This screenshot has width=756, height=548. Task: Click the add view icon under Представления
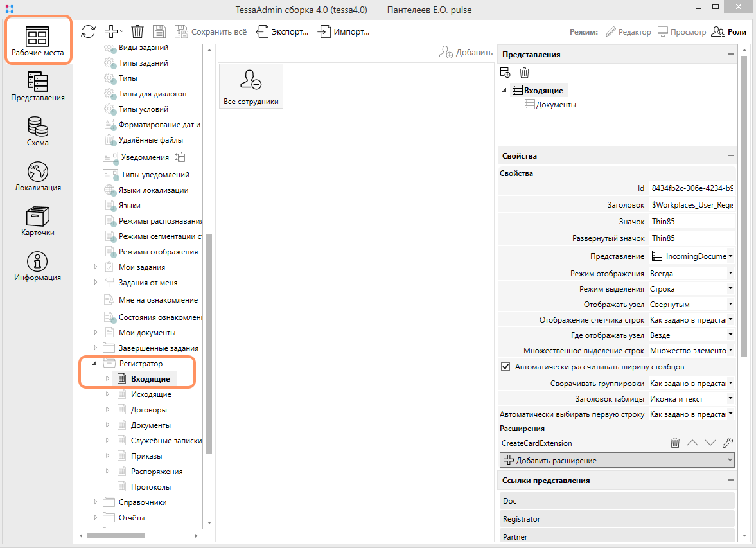[x=505, y=73]
